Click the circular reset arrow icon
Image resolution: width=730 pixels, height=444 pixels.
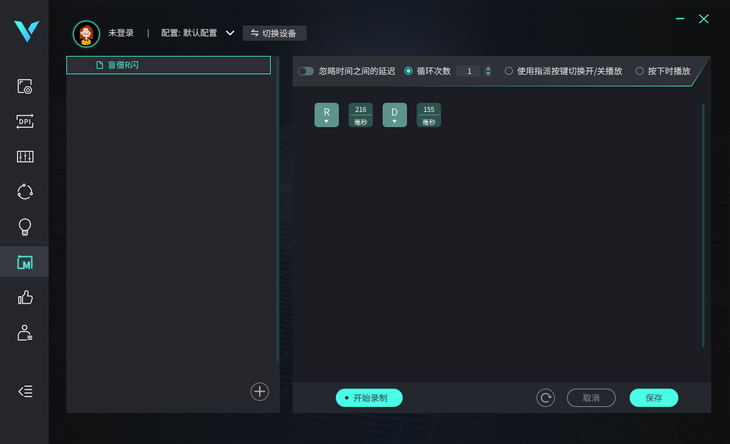click(x=545, y=398)
